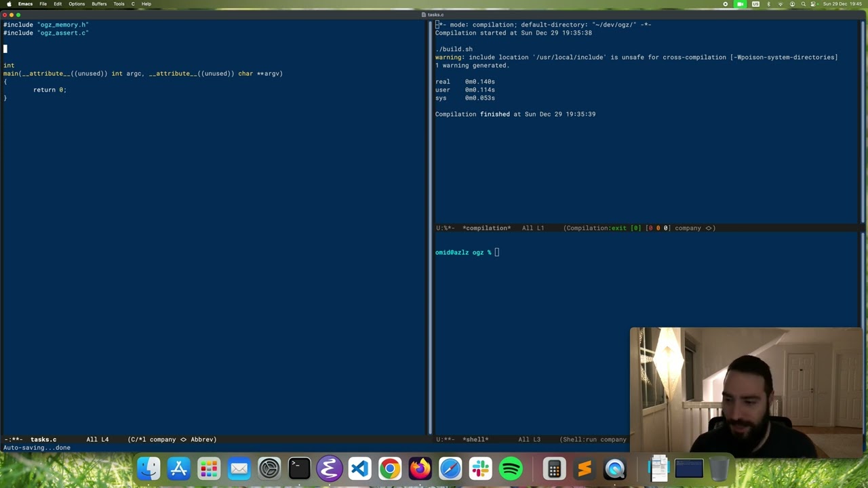Click the Compilation finished message line

tap(515, 114)
